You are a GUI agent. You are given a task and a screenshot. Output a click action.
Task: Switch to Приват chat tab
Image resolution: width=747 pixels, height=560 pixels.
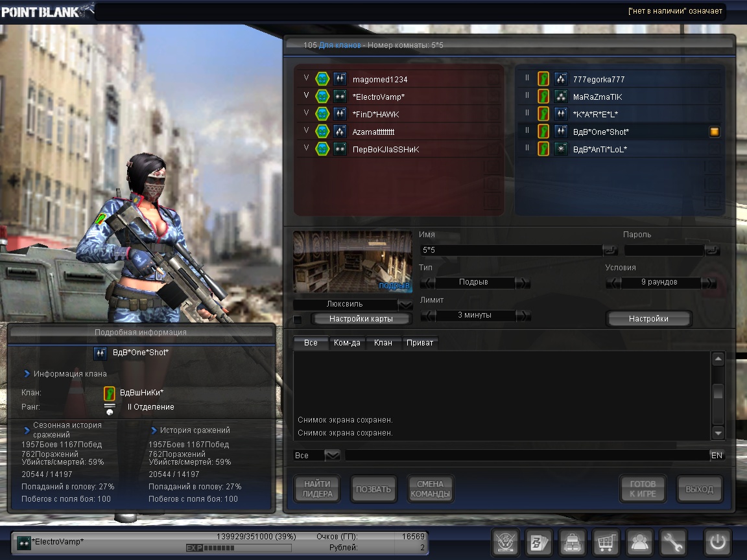[420, 343]
